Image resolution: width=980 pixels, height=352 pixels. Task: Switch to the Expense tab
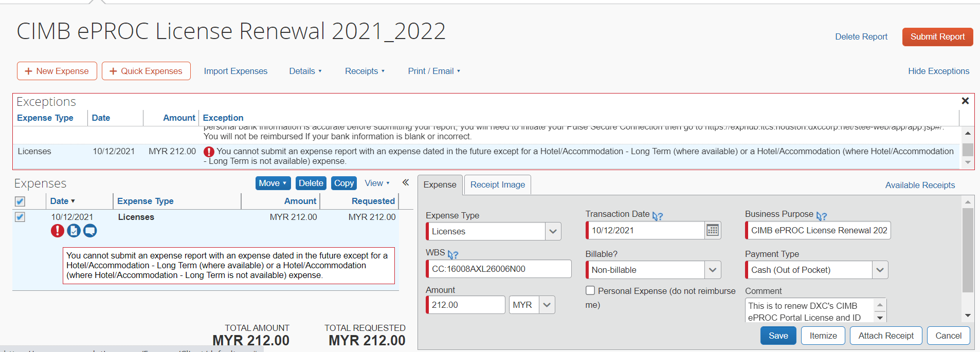[x=440, y=184]
